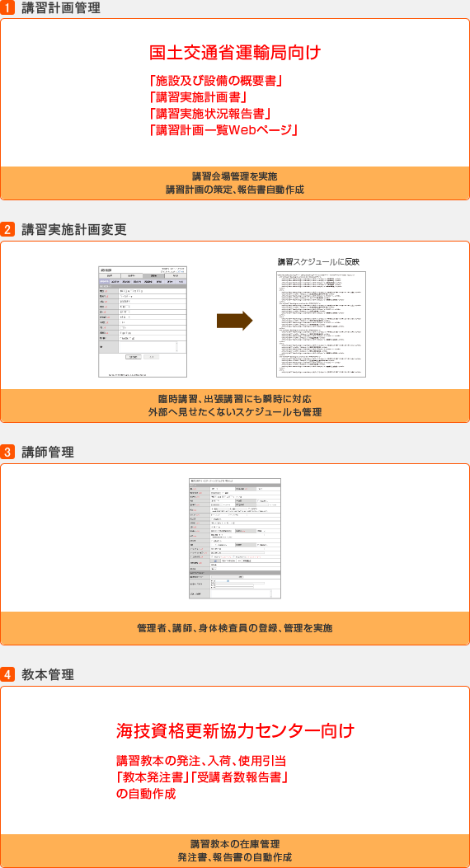Screen dimensions: 470x868
Task: Click the 講習教本の発注、入荷、使用引当 line
Action: point(201,759)
